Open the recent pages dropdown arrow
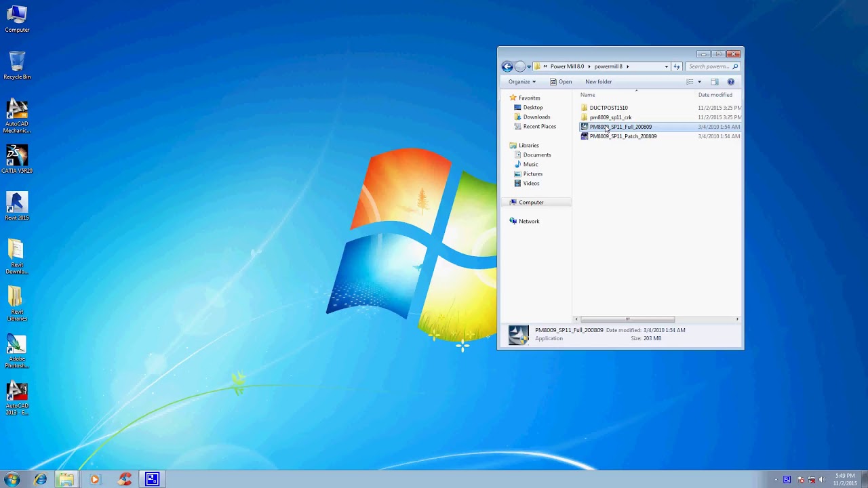 [x=529, y=66]
